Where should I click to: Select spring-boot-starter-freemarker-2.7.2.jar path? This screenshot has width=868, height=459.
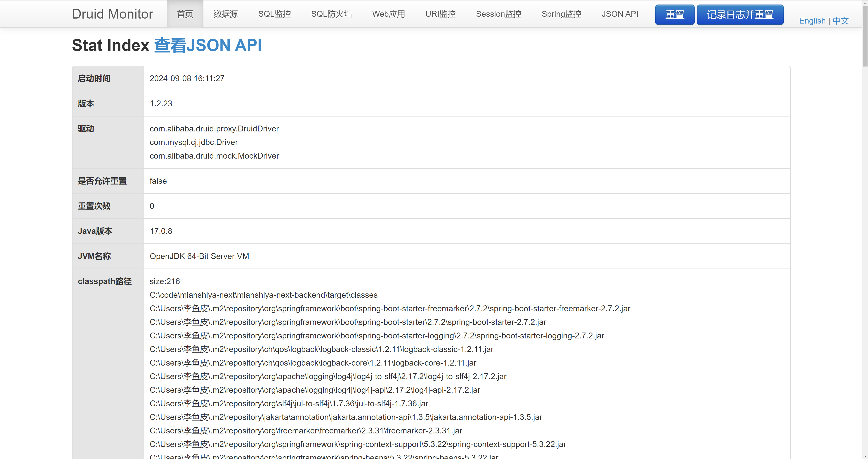pyautogui.click(x=390, y=309)
